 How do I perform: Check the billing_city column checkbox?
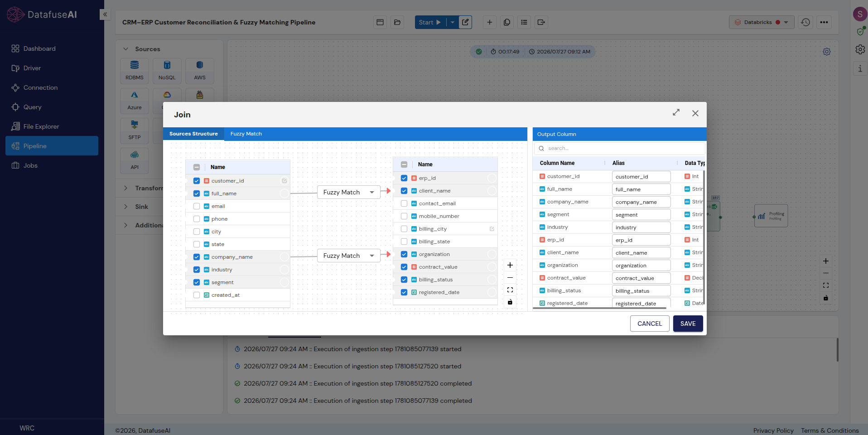404,229
